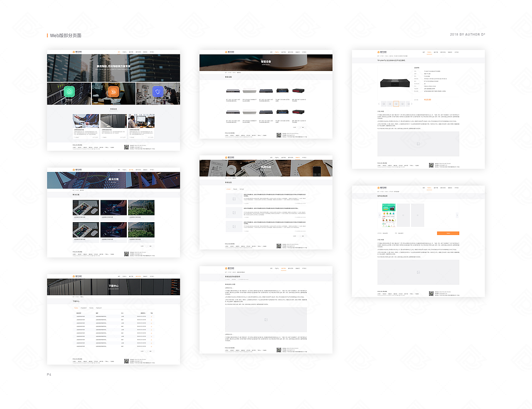Click the orange rounded icon tile on the homepage mockup
This screenshot has width=532, height=409.
(113, 91)
